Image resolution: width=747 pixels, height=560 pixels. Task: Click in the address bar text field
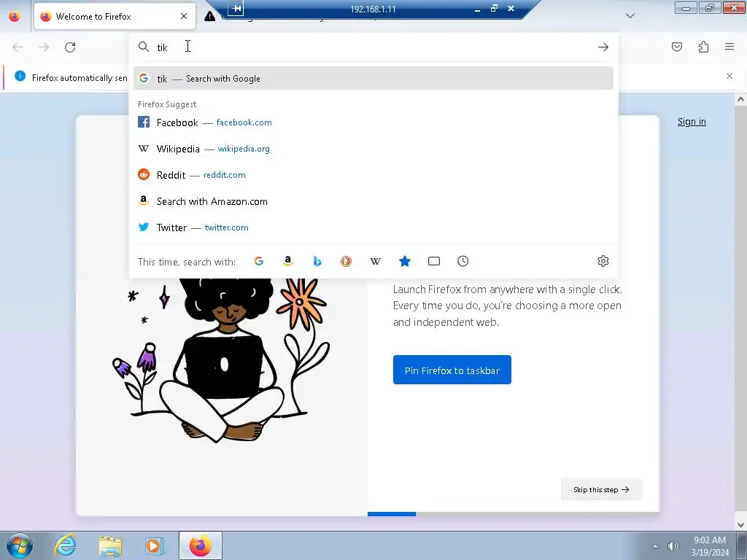coord(374,47)
